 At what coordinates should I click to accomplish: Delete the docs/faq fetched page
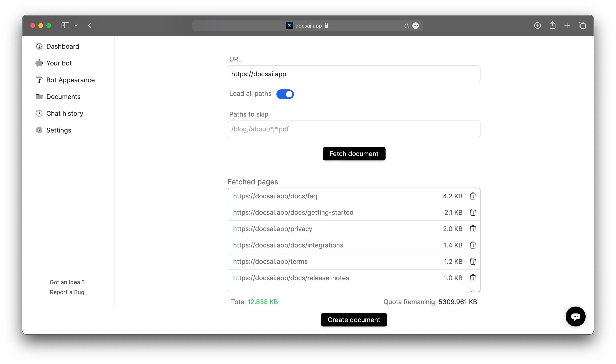click(x=472, y=196)
